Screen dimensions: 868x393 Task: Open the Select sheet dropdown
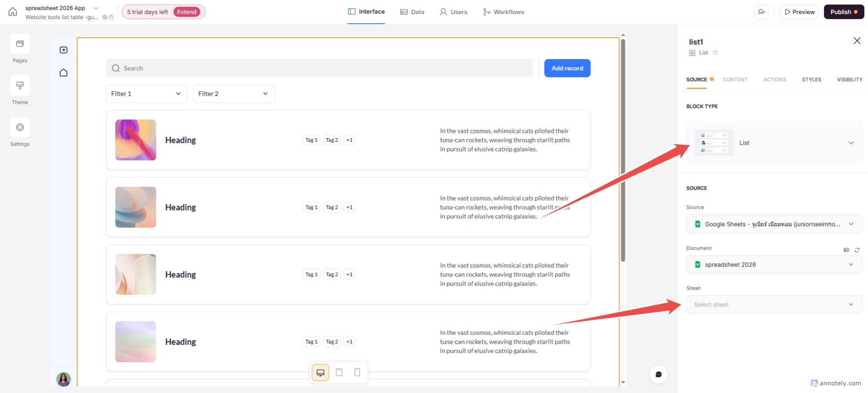coord(774,305)
